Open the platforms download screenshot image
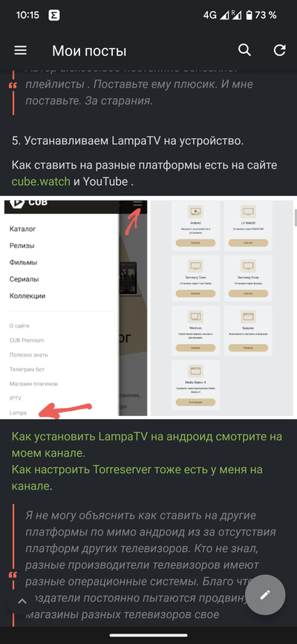Viewport: 297px width, 644px height. (222, 308)
